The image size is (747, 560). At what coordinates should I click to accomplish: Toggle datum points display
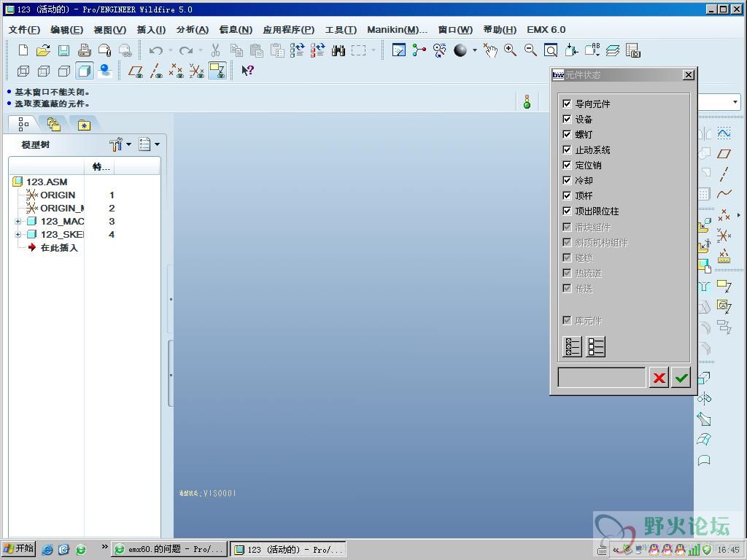coord(177,71)
